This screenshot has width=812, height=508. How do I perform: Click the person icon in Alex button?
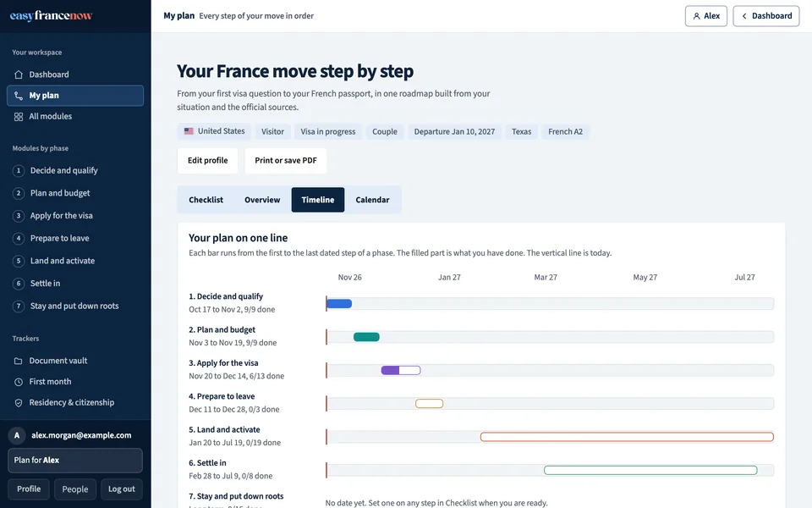[x=696, y=16]
